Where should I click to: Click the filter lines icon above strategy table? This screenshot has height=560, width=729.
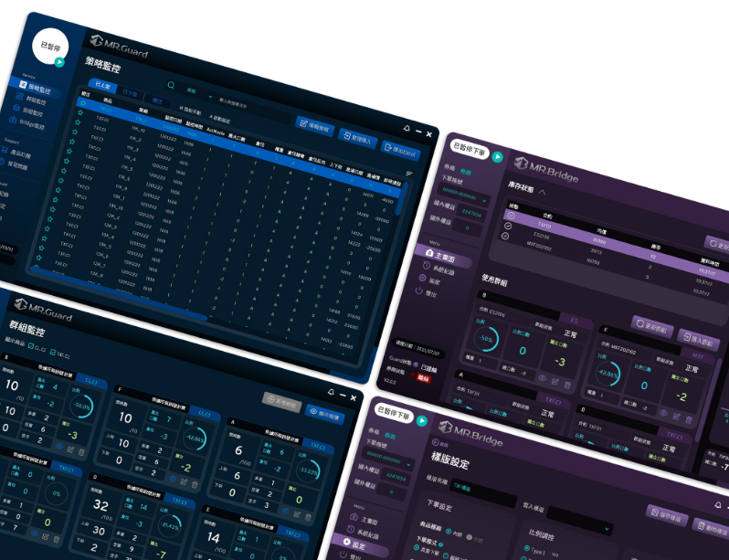pos(409,173)
